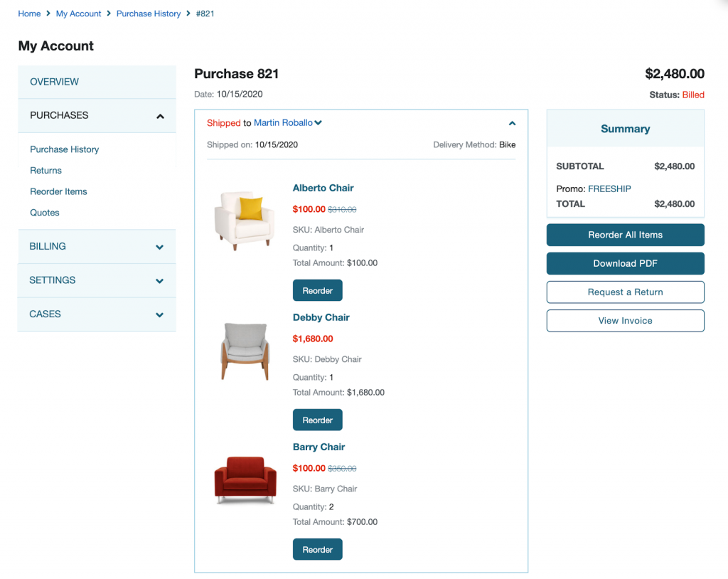728x579 pixels.
Task: Expand the Settings section chevron
Action: (160, 281)
